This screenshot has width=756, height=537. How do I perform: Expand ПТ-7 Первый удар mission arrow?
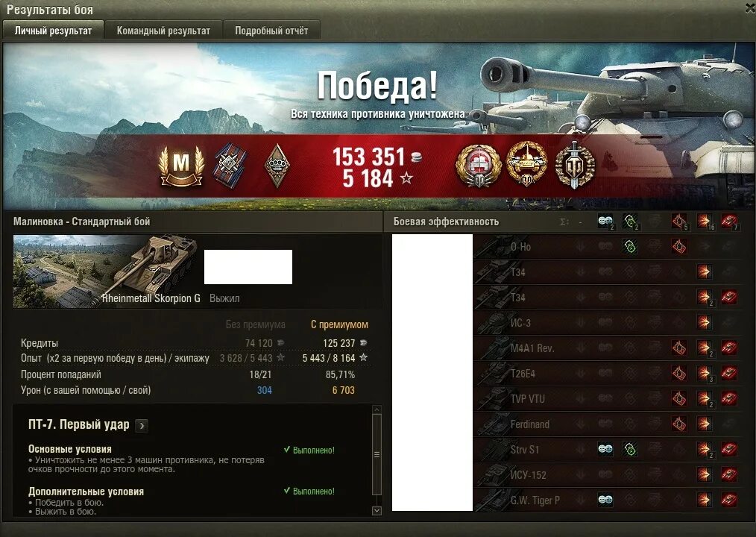coord(142,426)
